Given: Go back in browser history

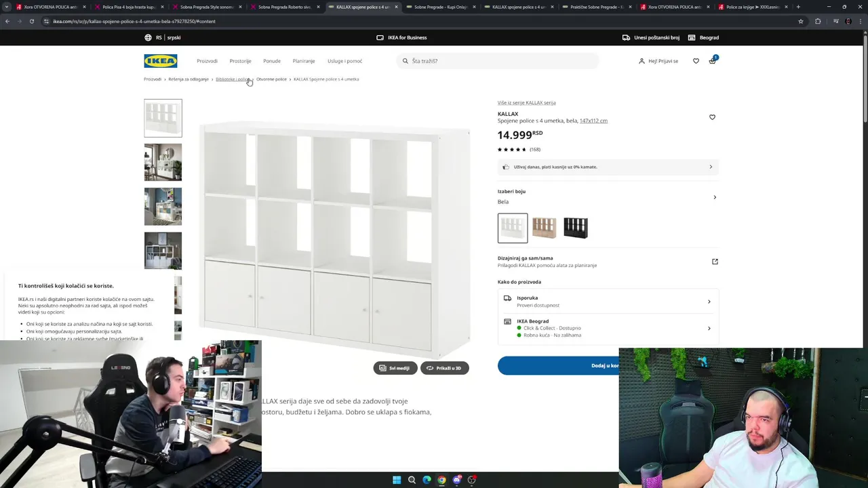Looking at the screenshot, I should click(7, 21).
